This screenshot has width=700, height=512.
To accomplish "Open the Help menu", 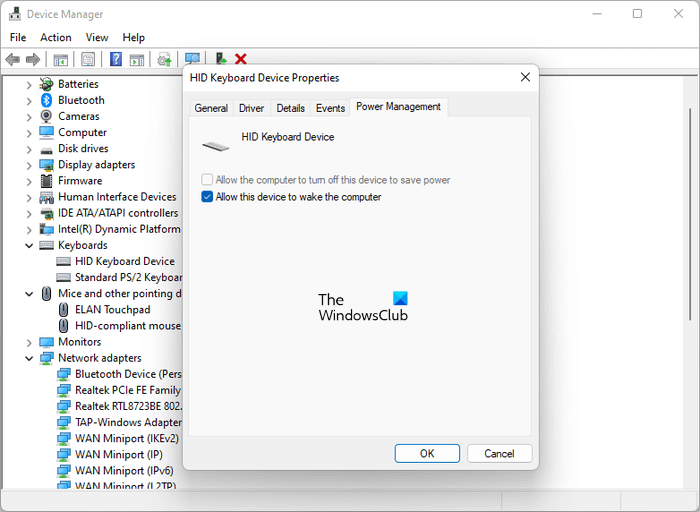I will pyautogui.click(x=133, y=37).
